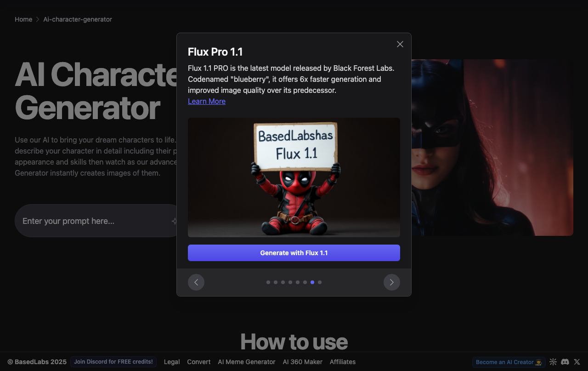Click the © BasedLabs 2025 text
Screen dimensions: 588x371
click(x=37, y=362)
